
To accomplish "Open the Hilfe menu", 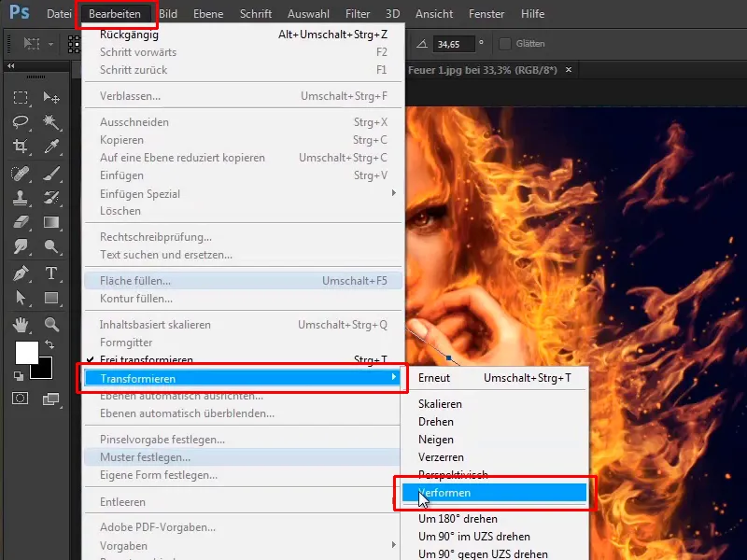I will point(532,14).
